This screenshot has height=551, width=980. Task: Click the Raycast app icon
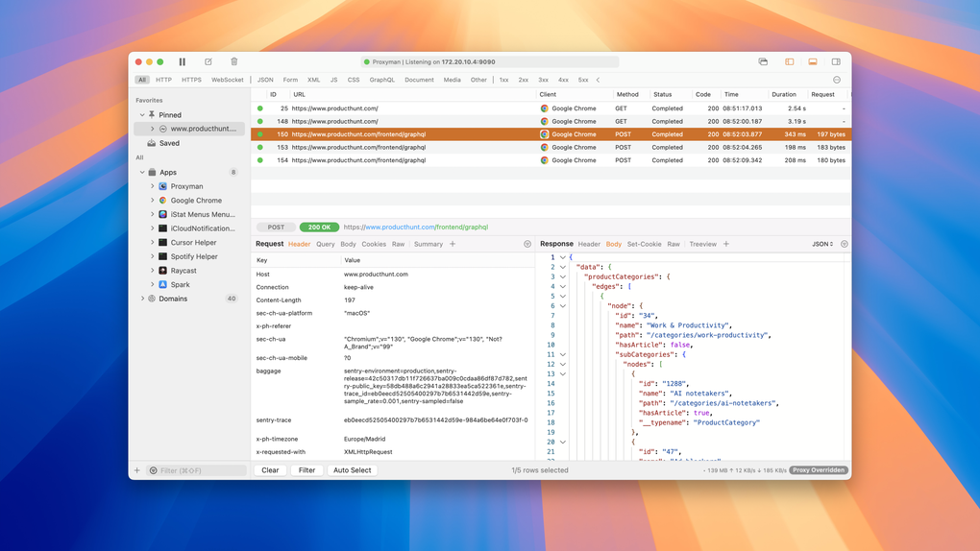(162, 271)
